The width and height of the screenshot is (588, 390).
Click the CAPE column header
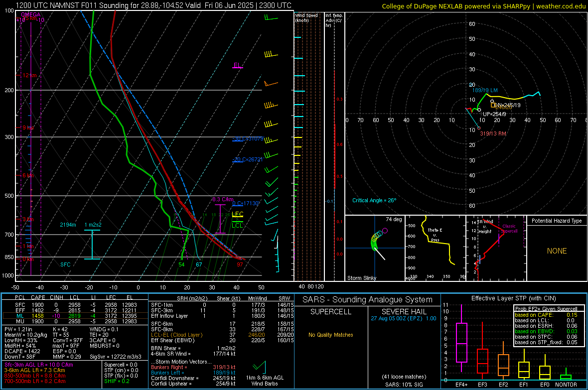click(38, 297)
